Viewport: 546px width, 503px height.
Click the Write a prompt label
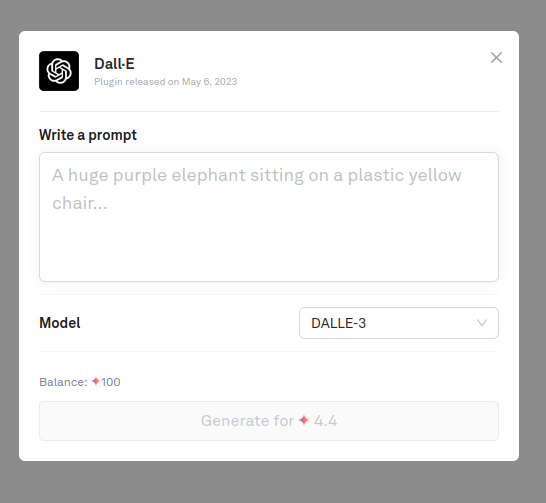[88, 135]
